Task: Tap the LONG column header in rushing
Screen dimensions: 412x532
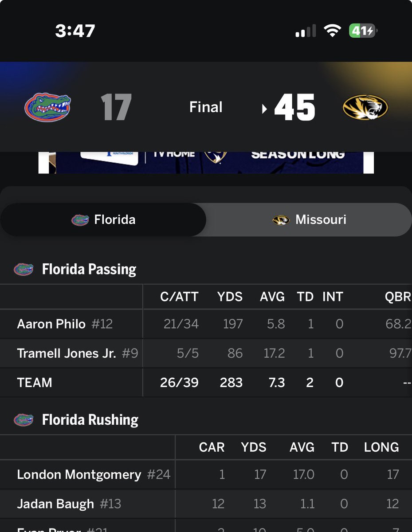Action: (381, 447)
